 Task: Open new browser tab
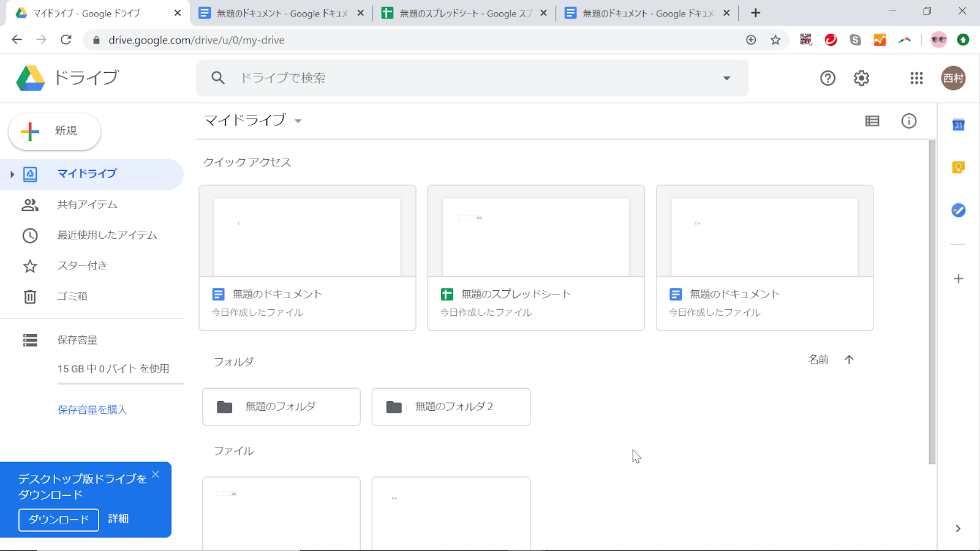[756, 13]
